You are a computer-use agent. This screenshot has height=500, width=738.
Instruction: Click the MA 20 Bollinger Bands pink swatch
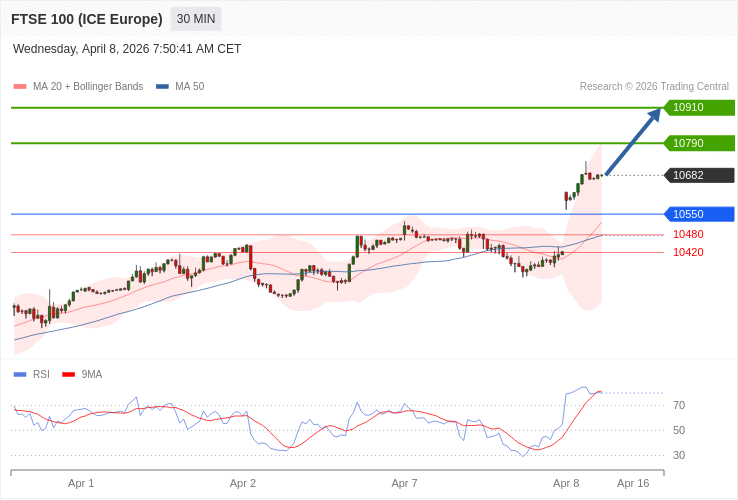[x=20, y=87]
